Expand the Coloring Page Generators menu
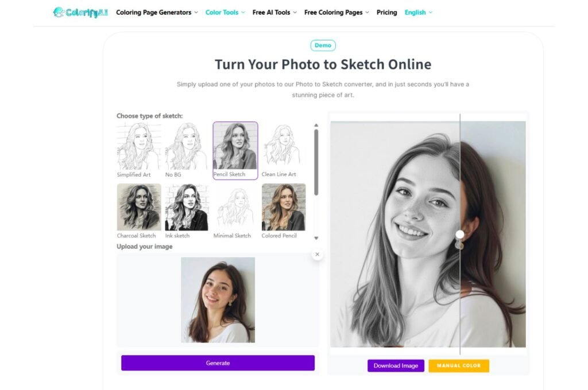Image resolution: width=588 pixels, height=390 pixels. [157, 12]
